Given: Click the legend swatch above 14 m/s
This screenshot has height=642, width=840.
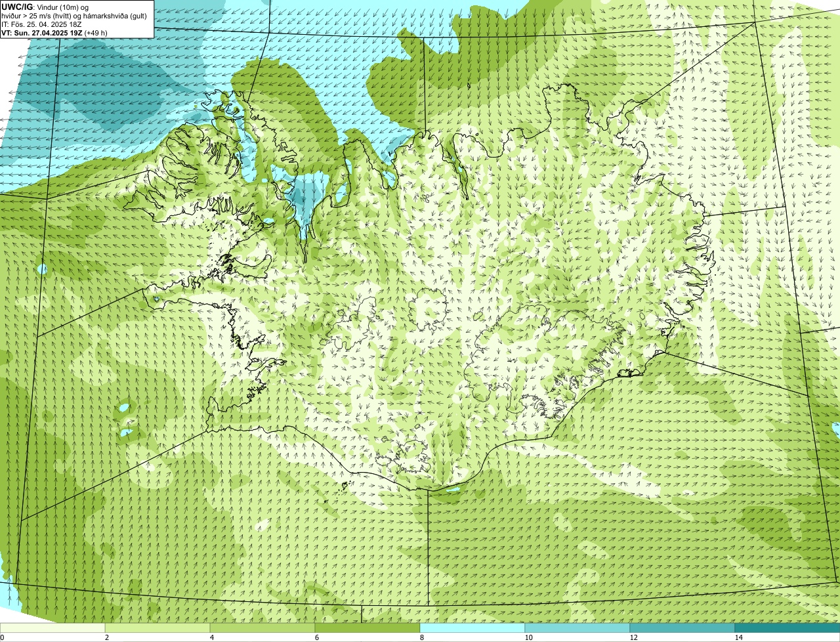Looking at the screenshot, I should click(787, 628).
